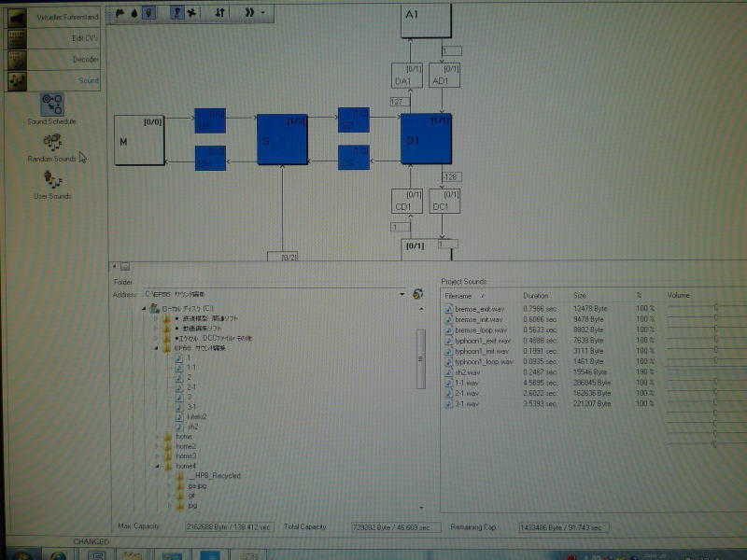Click the Decoder section icon
The width and height of the screenshot is (747, 560).
17,60
